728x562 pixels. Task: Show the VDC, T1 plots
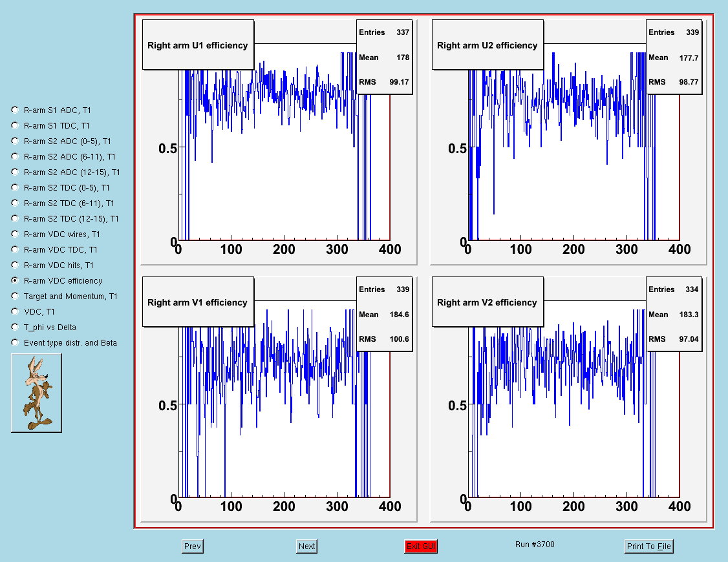point(15,311)
